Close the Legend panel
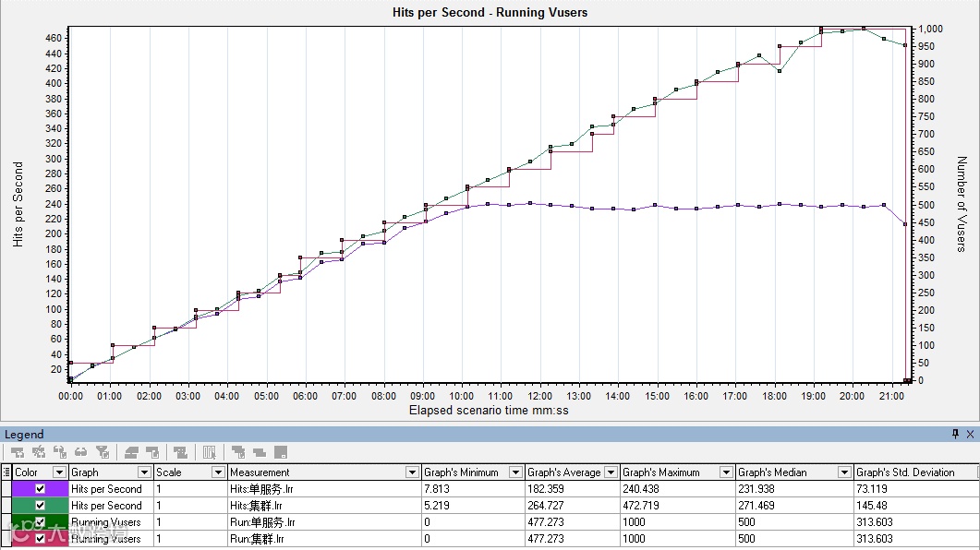This screenshot has width=980, height=550. pos(970,434)
